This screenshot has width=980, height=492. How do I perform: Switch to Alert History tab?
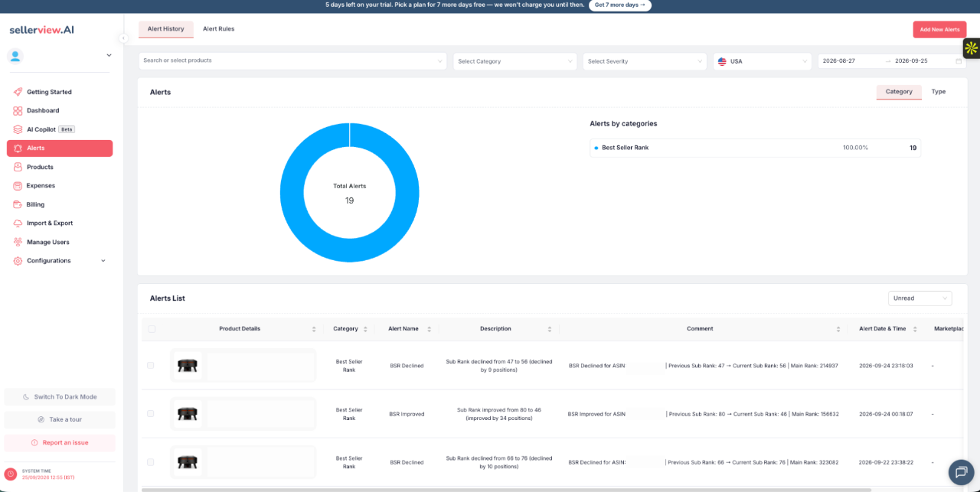pyautogui.click(x=166, y=29)
